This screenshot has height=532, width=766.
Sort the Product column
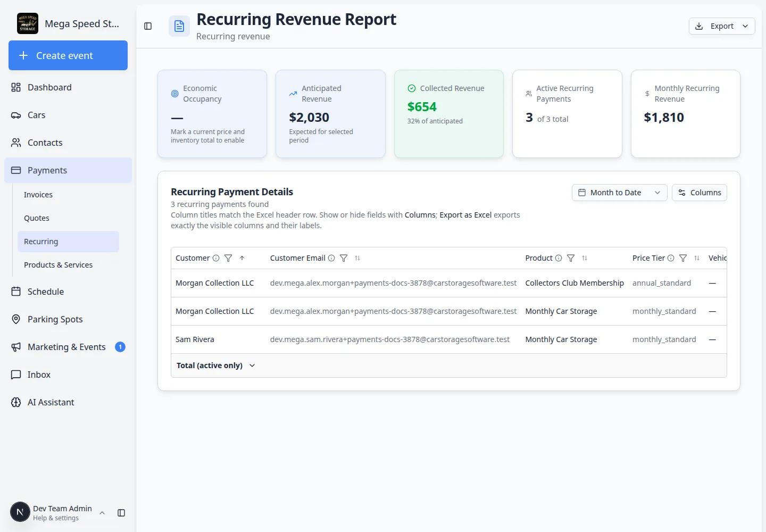(585, 258)
